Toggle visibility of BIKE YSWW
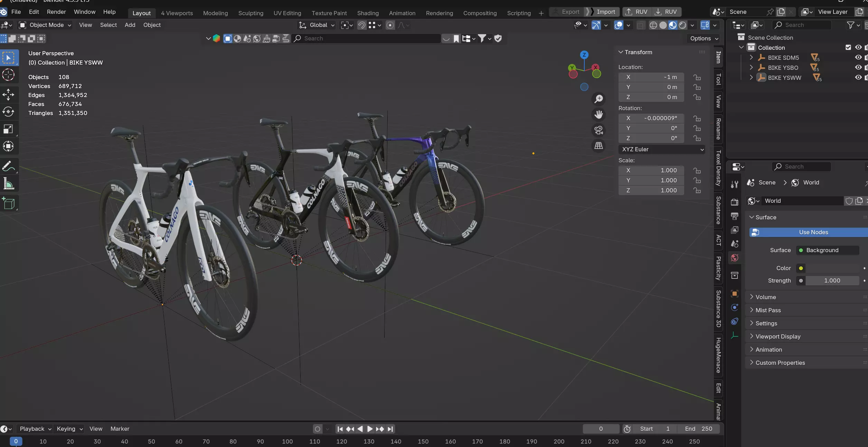The image size is (868, 447). point(858,77)
